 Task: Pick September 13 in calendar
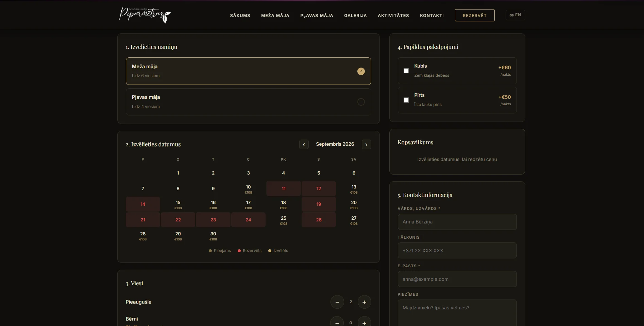[354, 189]
